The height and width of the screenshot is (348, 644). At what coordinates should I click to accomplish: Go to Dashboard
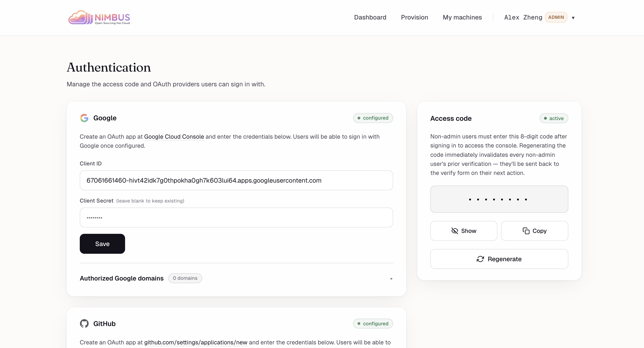(x=370, y=17)
